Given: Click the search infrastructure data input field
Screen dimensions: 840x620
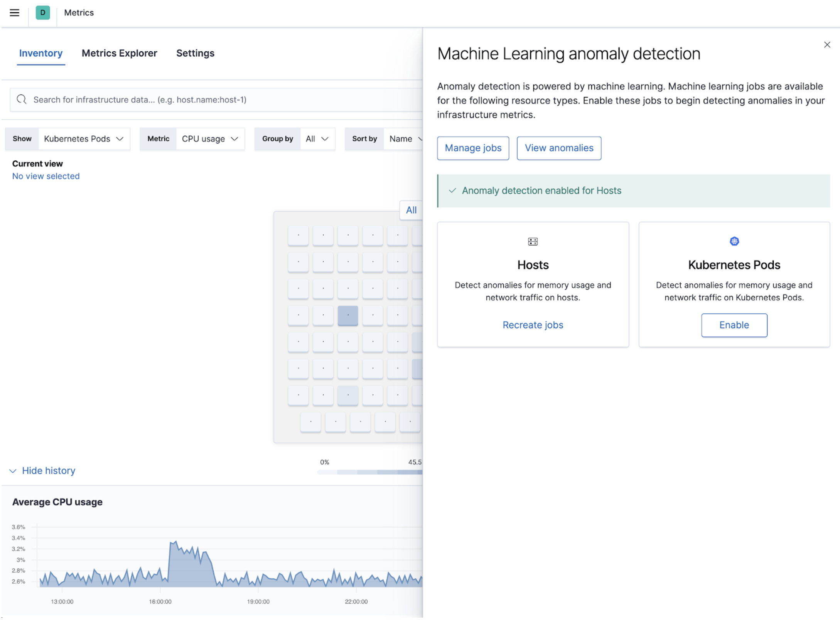Looking at the screenshot, I should (211, 98).
